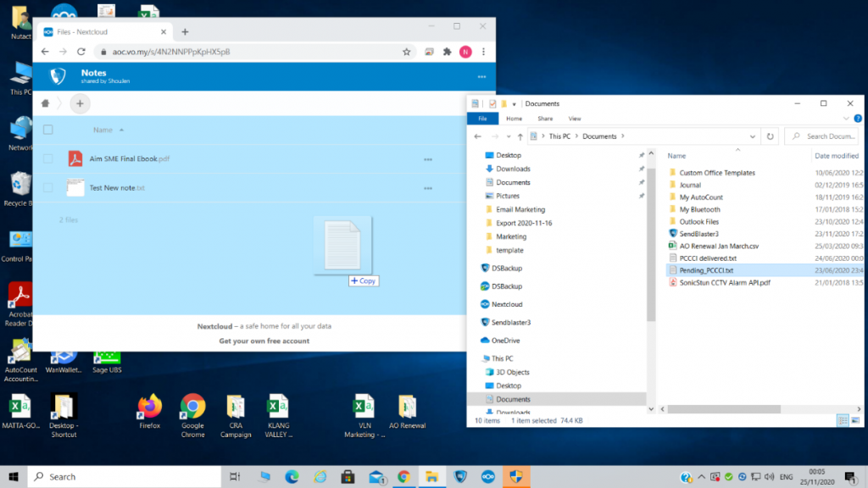This screenshot has width=868, height=488.
Task: Open Microsoft Edge from the taskbar
Action: coord(292,477)
